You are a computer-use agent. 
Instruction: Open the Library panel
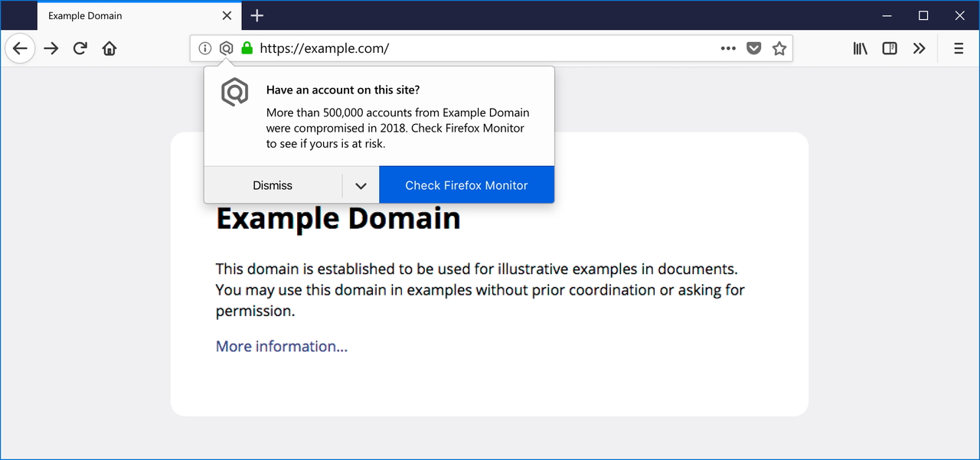(x=859, y=48)
